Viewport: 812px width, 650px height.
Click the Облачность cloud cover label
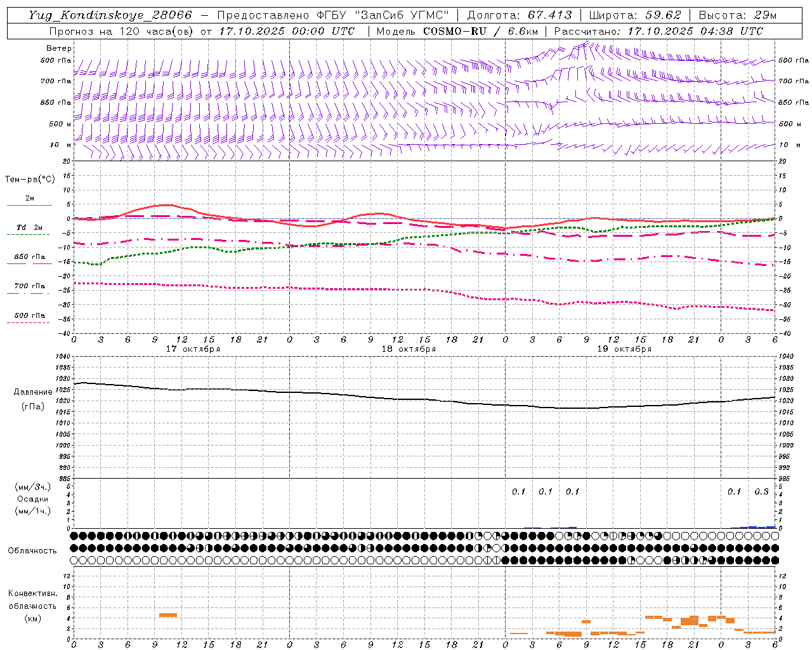(32, 551)
